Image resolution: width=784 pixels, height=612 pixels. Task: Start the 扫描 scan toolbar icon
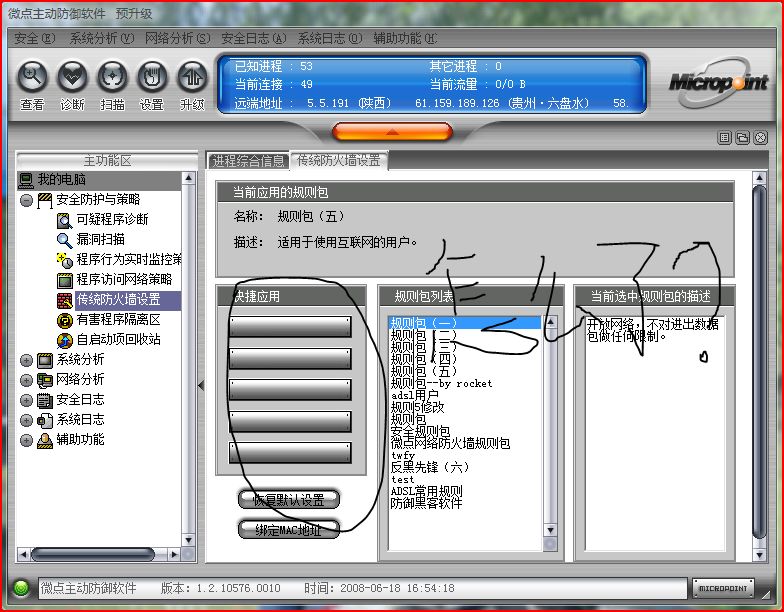coord(112,77)
